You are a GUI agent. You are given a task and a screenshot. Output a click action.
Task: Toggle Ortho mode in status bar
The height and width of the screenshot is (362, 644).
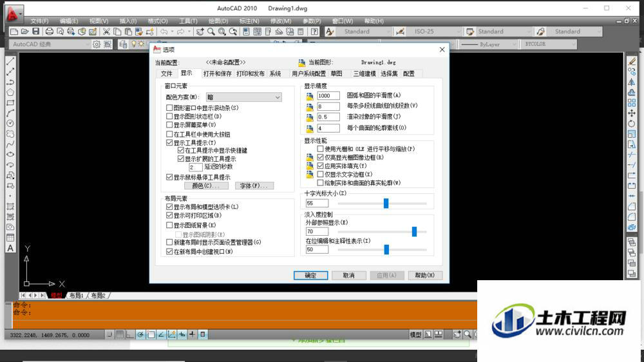[130, 334]
